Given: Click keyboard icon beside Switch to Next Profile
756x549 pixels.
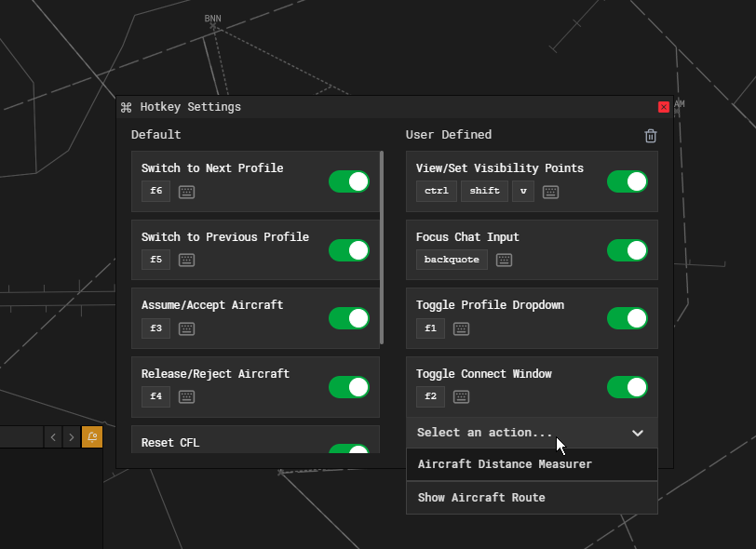Looking at the screenshot, I should click(186, 191).
